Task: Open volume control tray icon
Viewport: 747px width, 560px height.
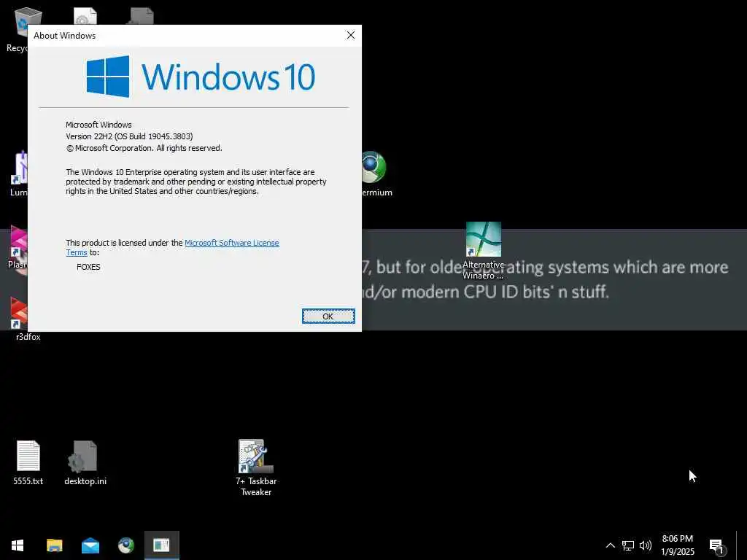Action: tap(646, 545)
